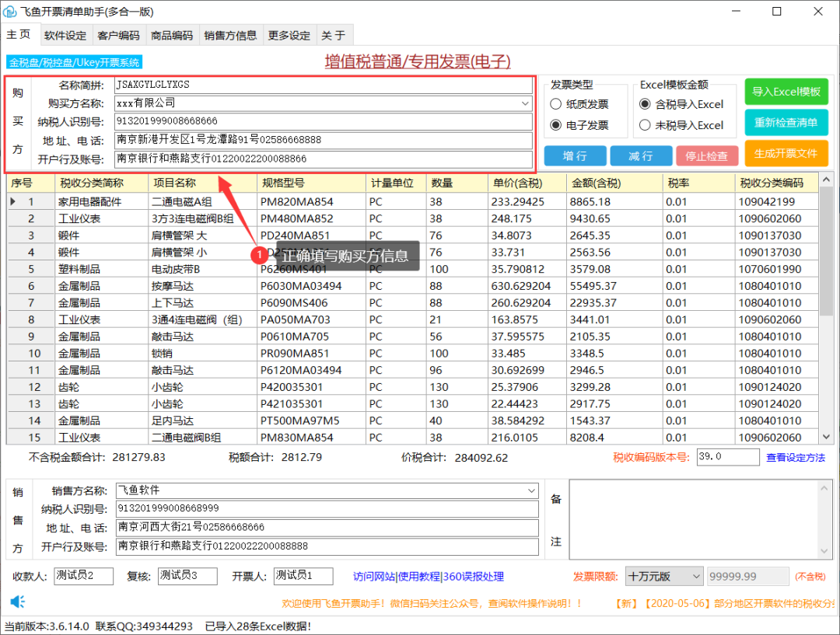Select cell PM480MA852

coord(311,218)
